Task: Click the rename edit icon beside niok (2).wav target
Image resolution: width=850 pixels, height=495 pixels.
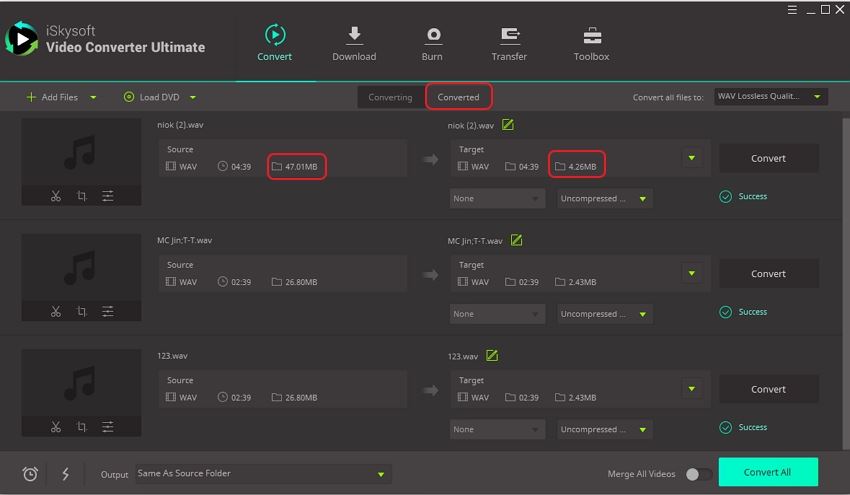Action: point(508,125)
